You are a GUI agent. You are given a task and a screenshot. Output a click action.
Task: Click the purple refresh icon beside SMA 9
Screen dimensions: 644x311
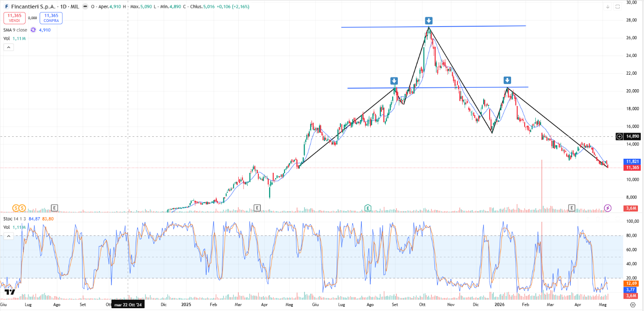33,30
